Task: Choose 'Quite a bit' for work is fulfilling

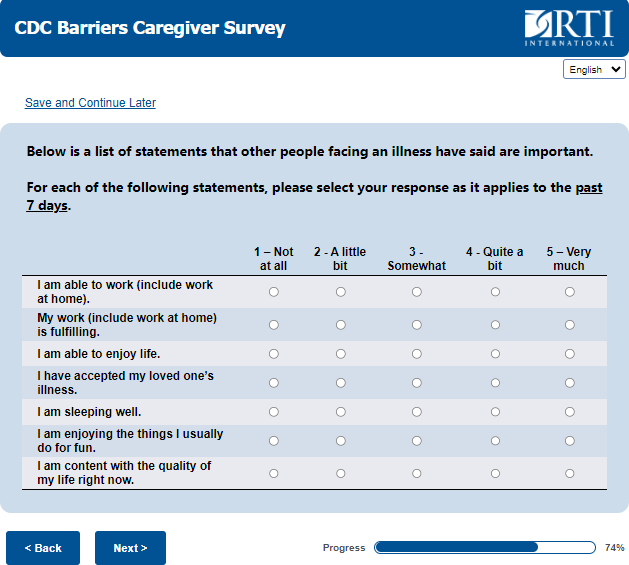Action: [495, 325]
